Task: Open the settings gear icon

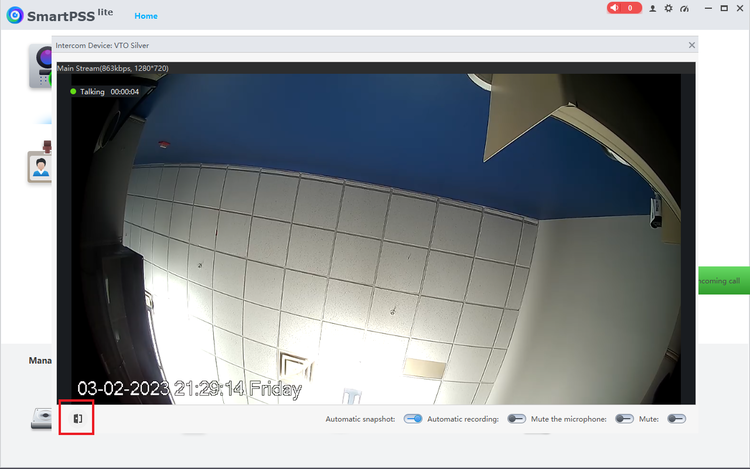Action: 668,8
